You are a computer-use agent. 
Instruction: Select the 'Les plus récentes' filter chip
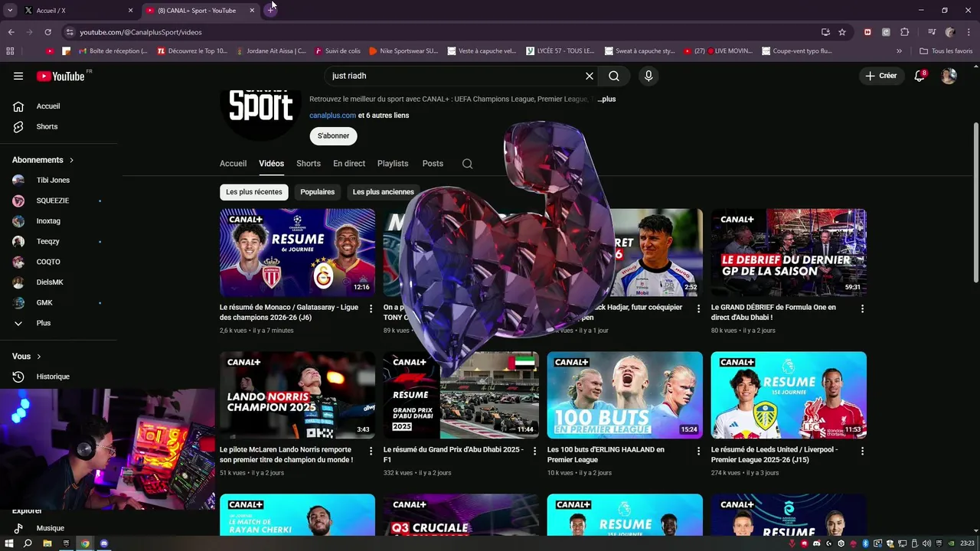[254, 192]
